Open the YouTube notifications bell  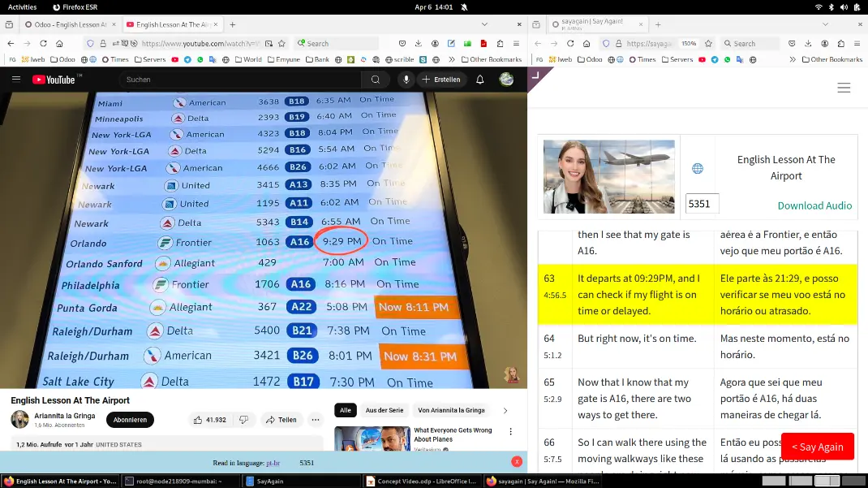point(480,80)
